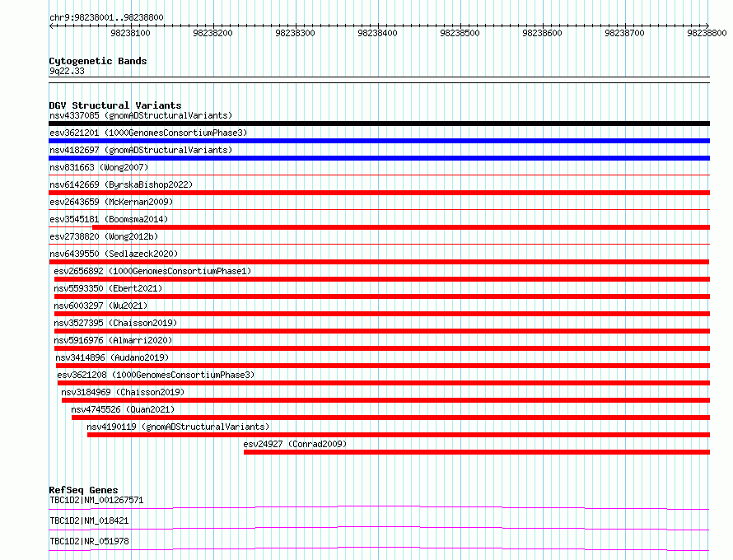
Task: Click the red bar under esv3545181
Action: 401,227
